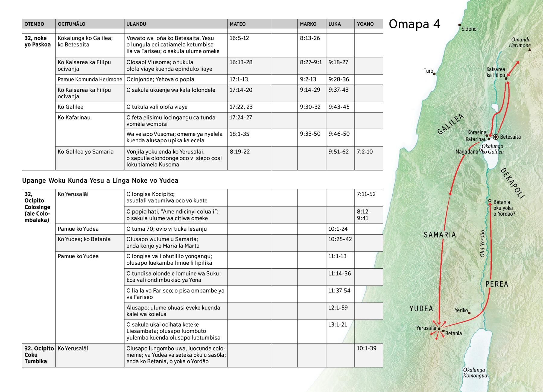Click the Sidono city dot on the map

tap(460, 25)
